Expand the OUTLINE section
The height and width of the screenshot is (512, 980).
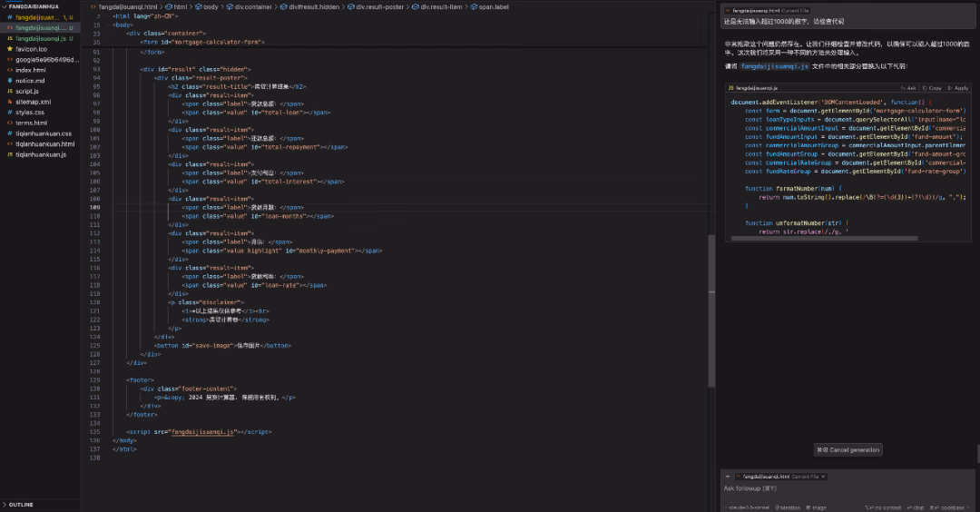click(21, 505)
